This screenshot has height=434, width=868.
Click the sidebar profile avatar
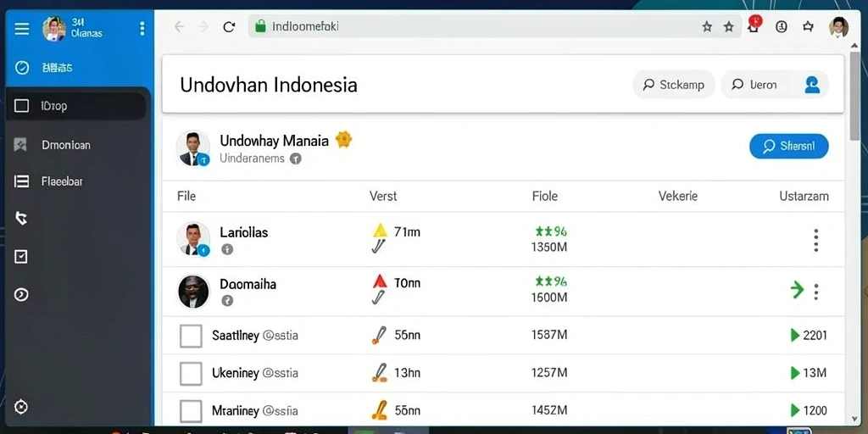click(x=54, y=28)
